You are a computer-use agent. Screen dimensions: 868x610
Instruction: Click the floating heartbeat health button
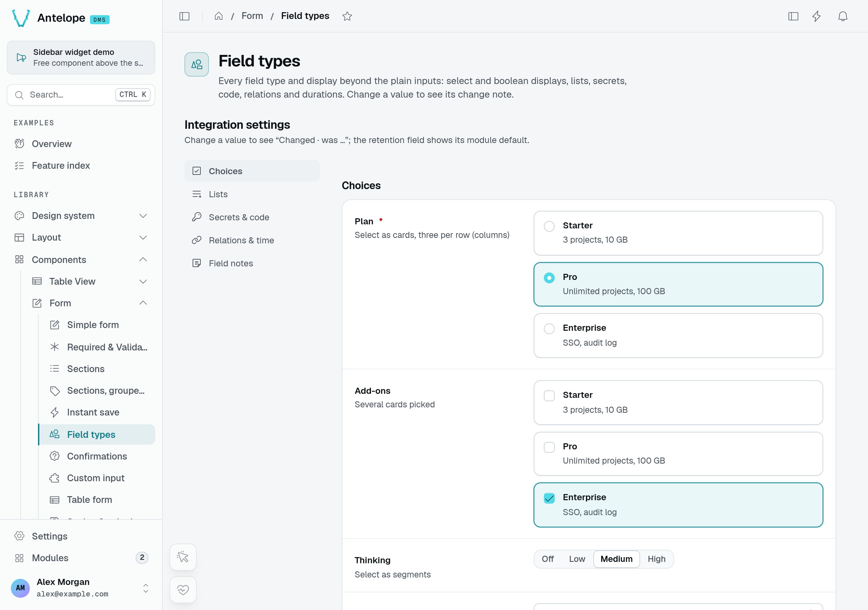183,589
